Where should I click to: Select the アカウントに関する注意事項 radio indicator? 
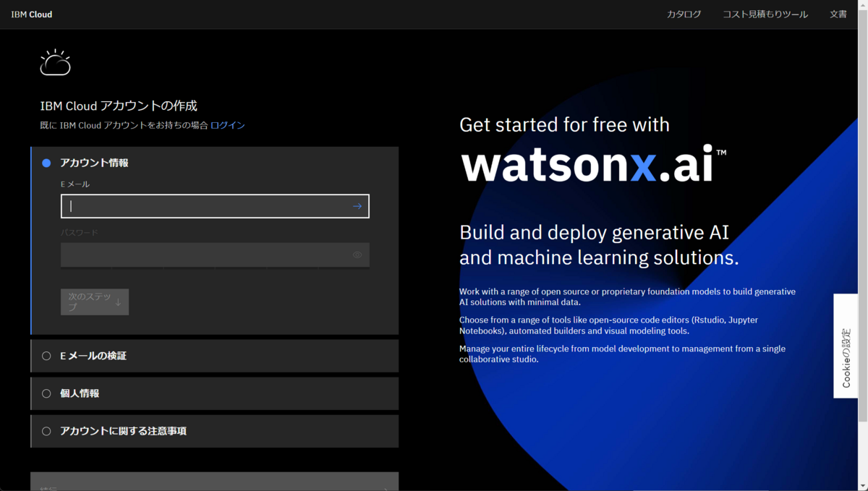(46, 431)
